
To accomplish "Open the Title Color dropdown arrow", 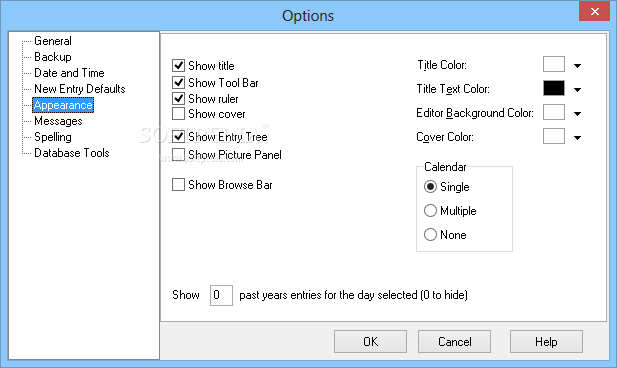I will (577, 66).
